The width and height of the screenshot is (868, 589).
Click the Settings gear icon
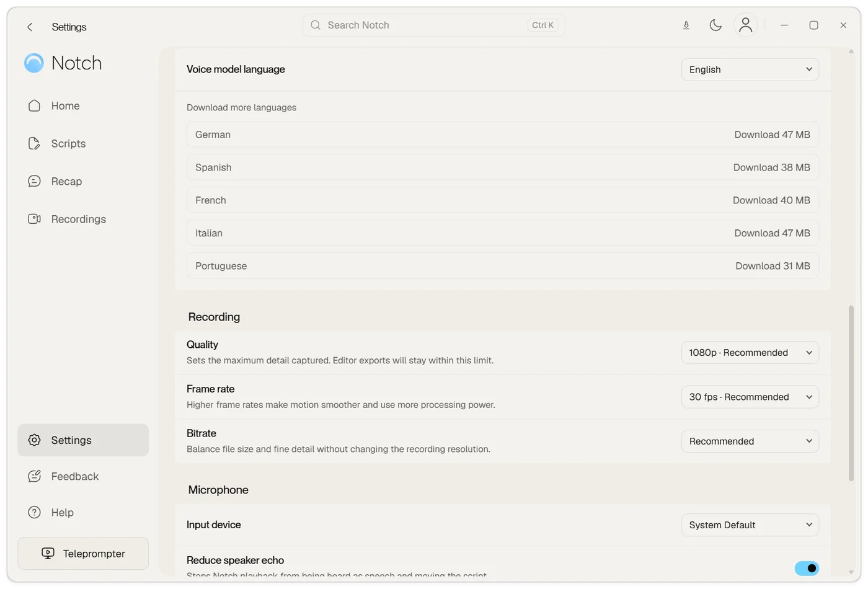tap(34, 440)
